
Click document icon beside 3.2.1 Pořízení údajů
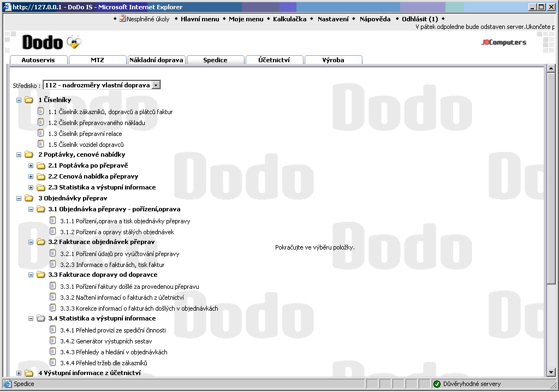53,253
